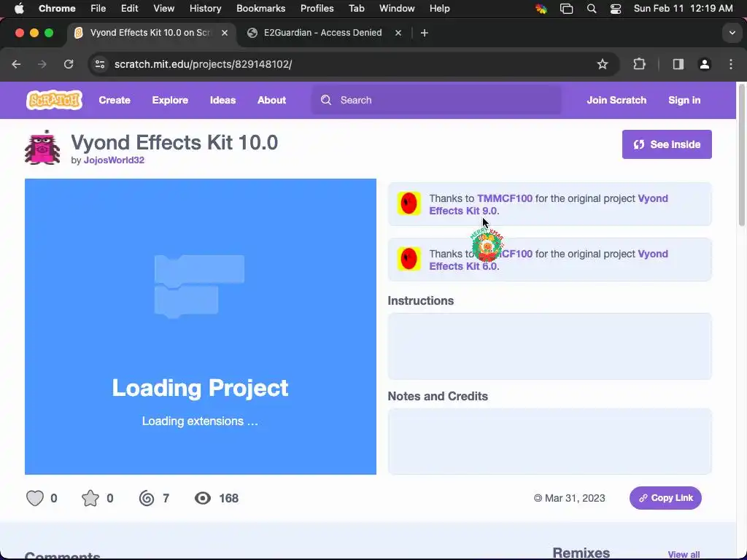Favorite the project with the star icon

coord(90,498)
